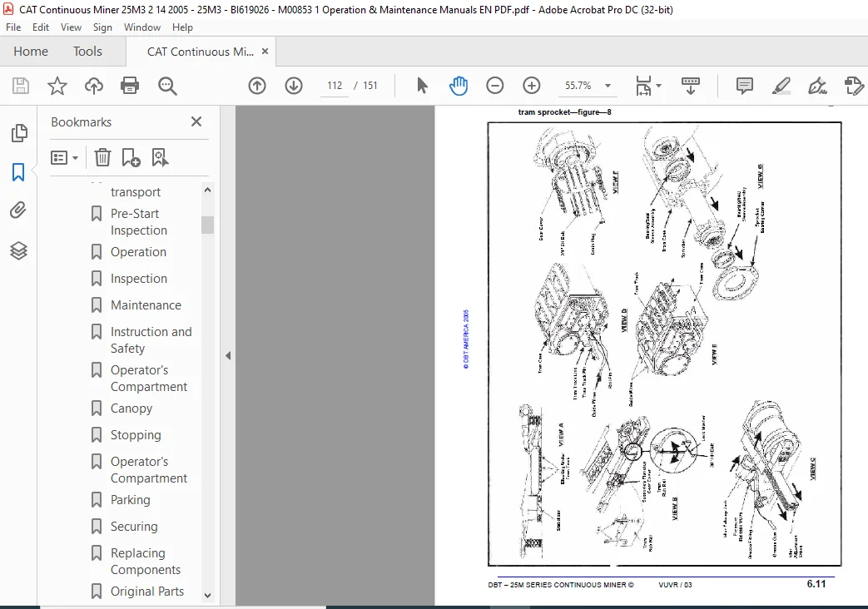Open the View menu
This screenshot has height=609, width=868.
71,27
